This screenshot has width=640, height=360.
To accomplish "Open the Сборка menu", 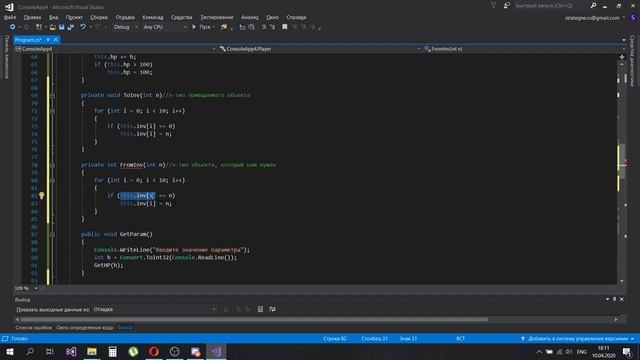I will pos(99,17).
